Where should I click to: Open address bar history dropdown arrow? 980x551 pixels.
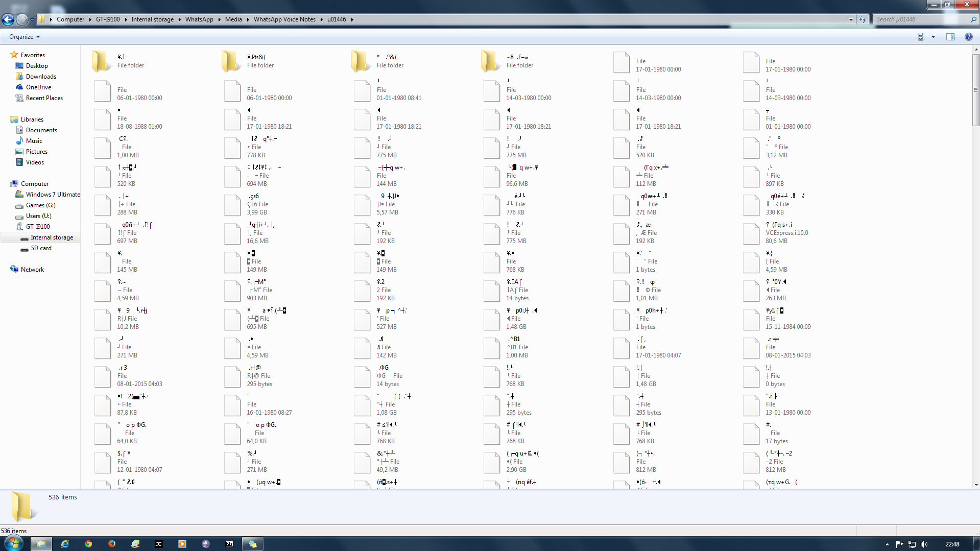click(851, 19)
